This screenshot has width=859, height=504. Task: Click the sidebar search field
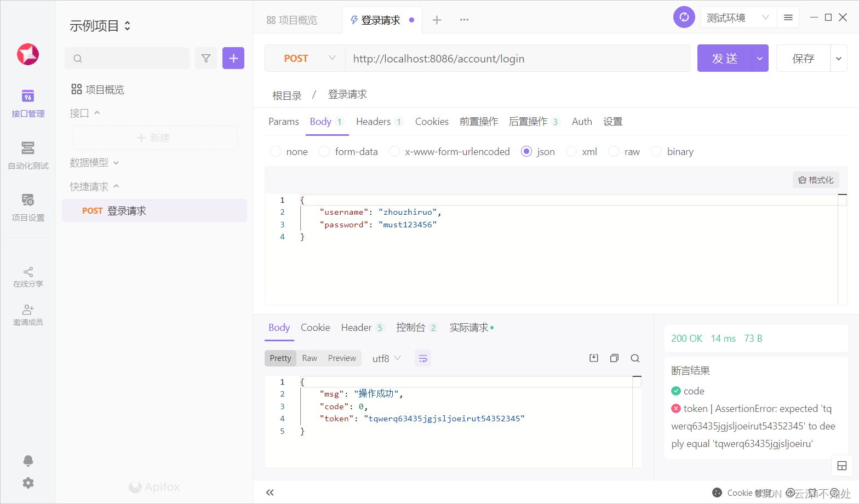pos(127,58)
